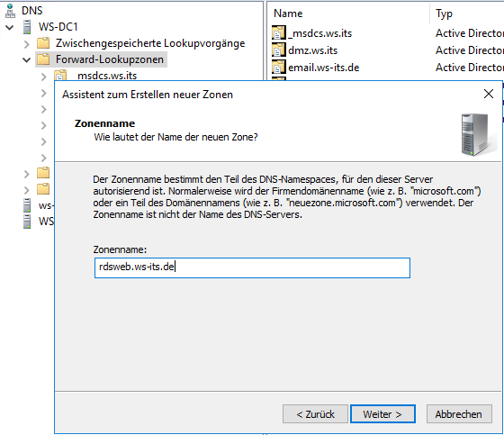This screenshot has height=435, width=504.
Task: Close the Assistent zum Erstellen neuer Zonen dialog
Action: pos(488,94)
